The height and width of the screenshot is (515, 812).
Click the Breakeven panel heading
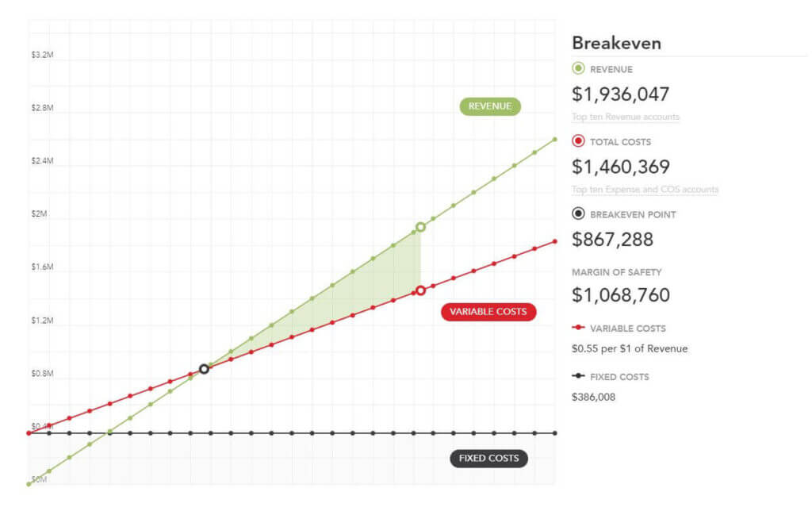616,44
